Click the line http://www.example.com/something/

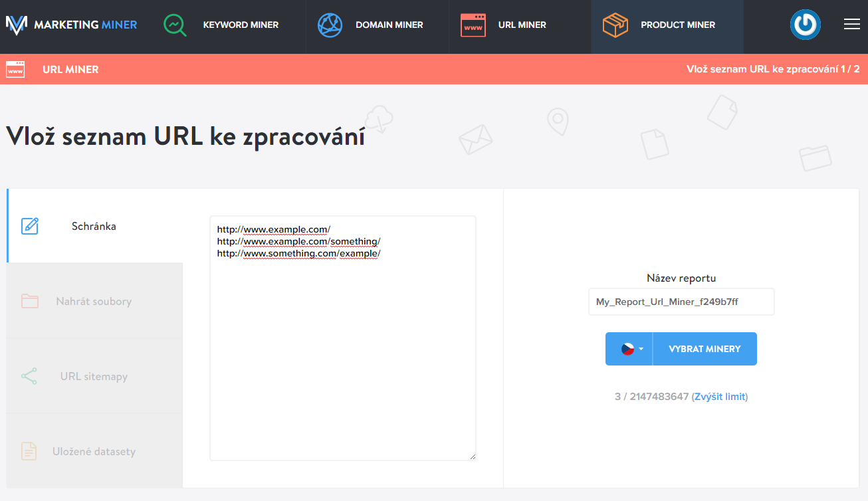(x=299, y=241)
